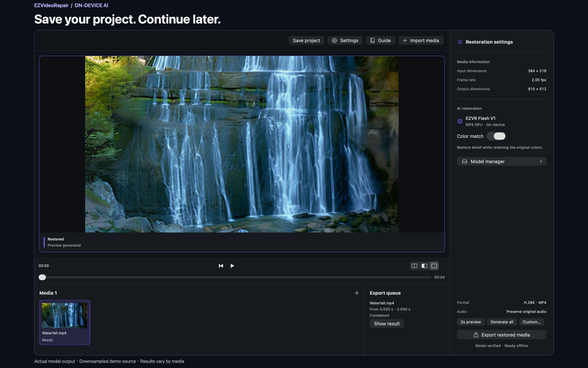
Task: Open Settings from the toolbar
Action: point(345,40)
